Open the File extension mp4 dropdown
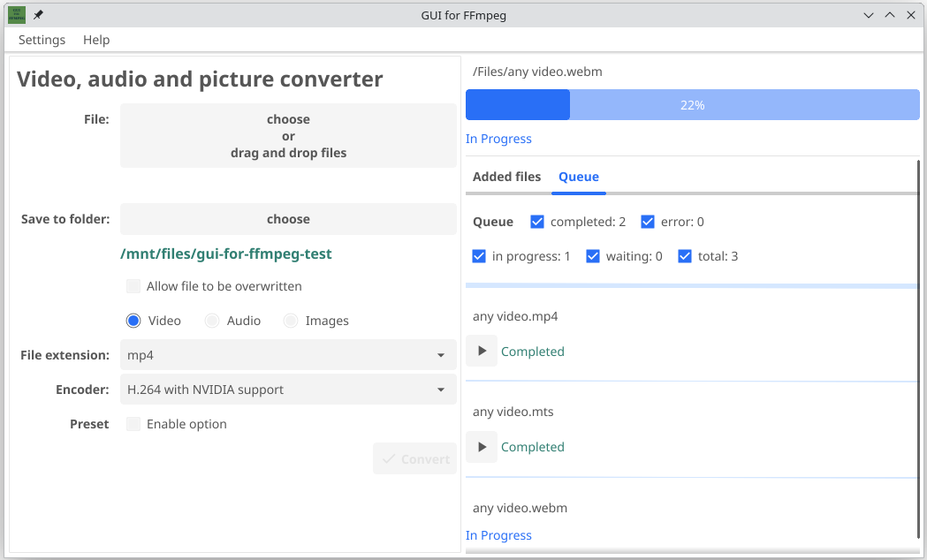This screenshot has width=927, height=560. (x=288, y=355)
